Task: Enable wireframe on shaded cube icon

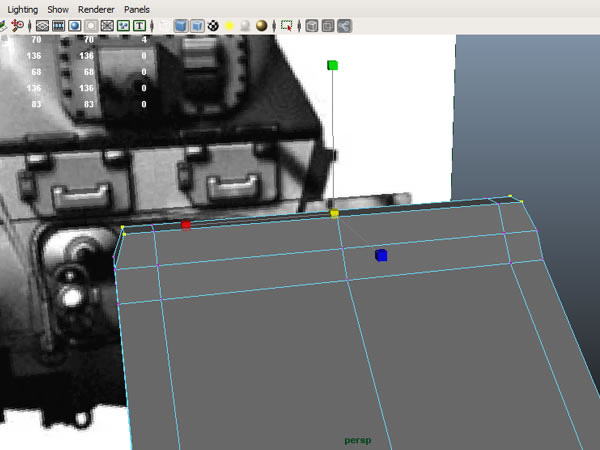Action: 196,25
